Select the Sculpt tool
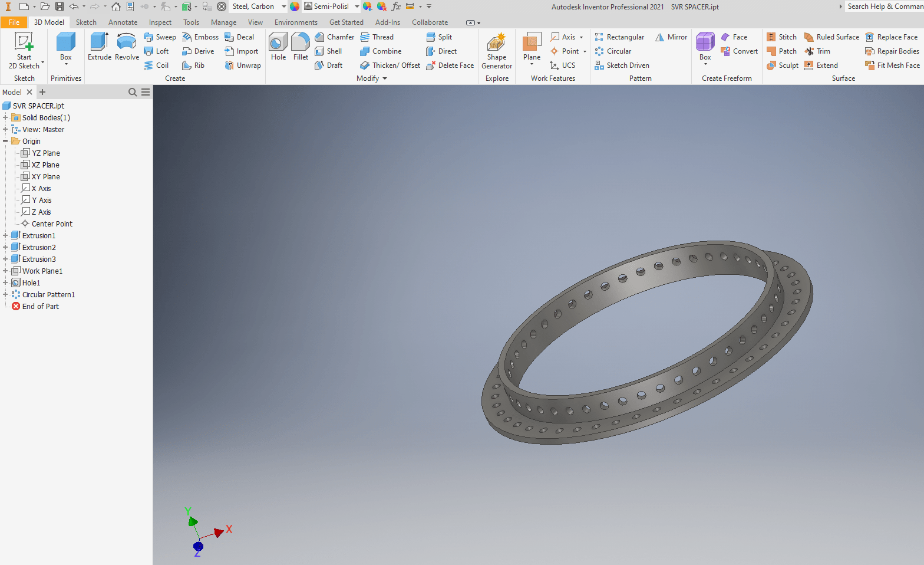This screenshot has height=565, width=924. (x=783, y=65)
